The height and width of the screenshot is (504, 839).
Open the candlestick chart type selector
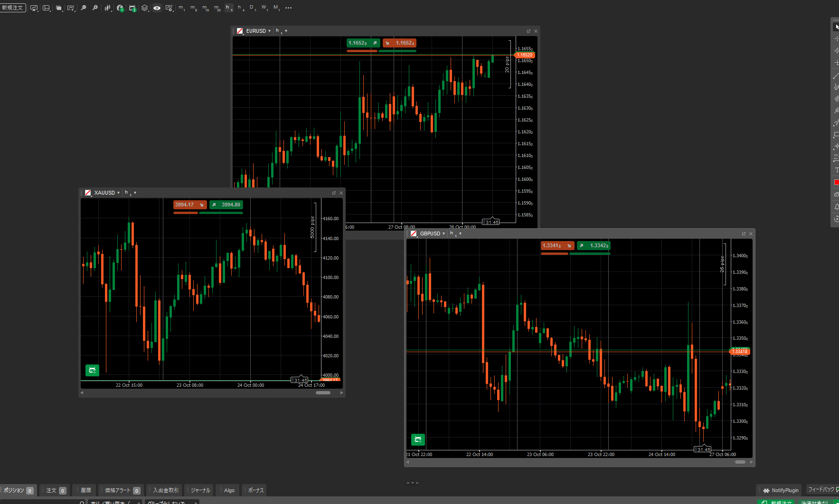pos(108,8)
